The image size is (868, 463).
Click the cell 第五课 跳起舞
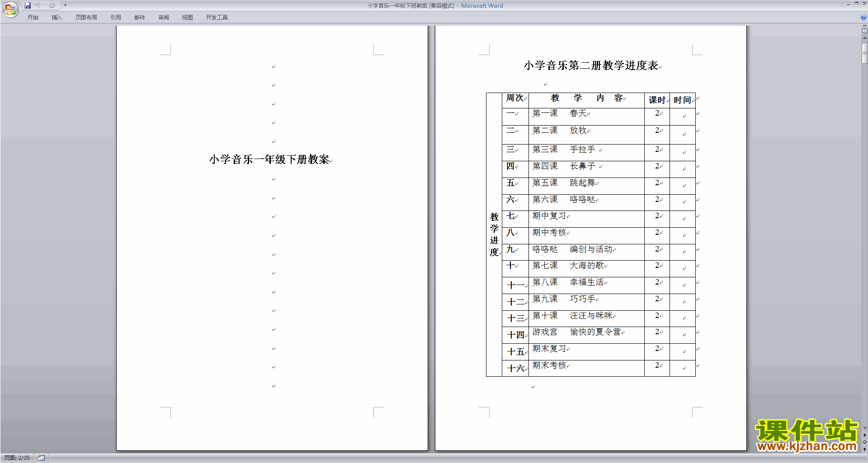[587, 186]
